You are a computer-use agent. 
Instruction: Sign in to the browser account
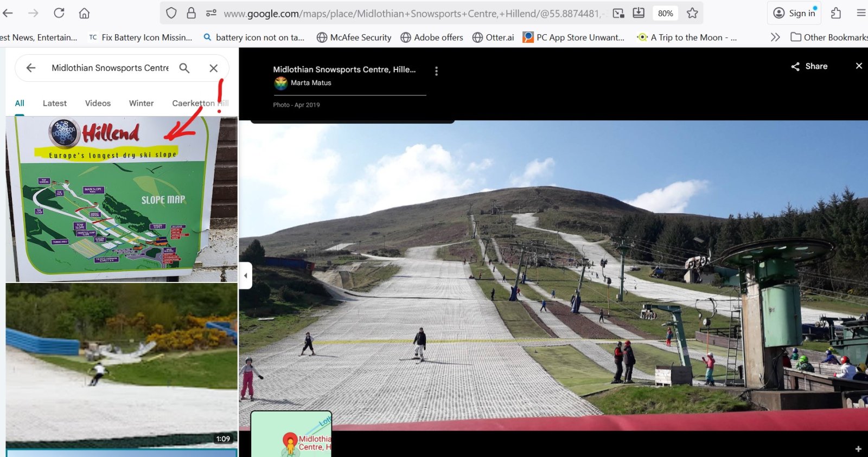[795, 13]
